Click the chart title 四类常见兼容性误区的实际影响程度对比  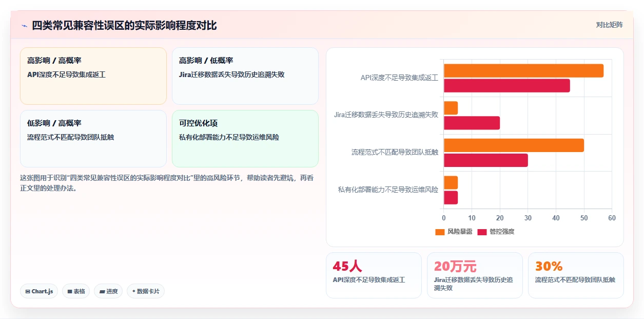pyautogui.click(x=124, y=25)
